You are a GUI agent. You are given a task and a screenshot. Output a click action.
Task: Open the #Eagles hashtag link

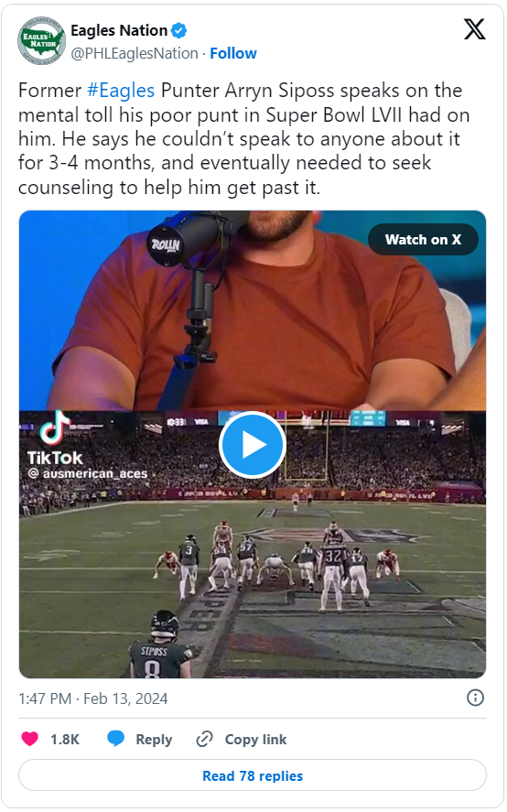pyautogui.click(x=121, y=90)
